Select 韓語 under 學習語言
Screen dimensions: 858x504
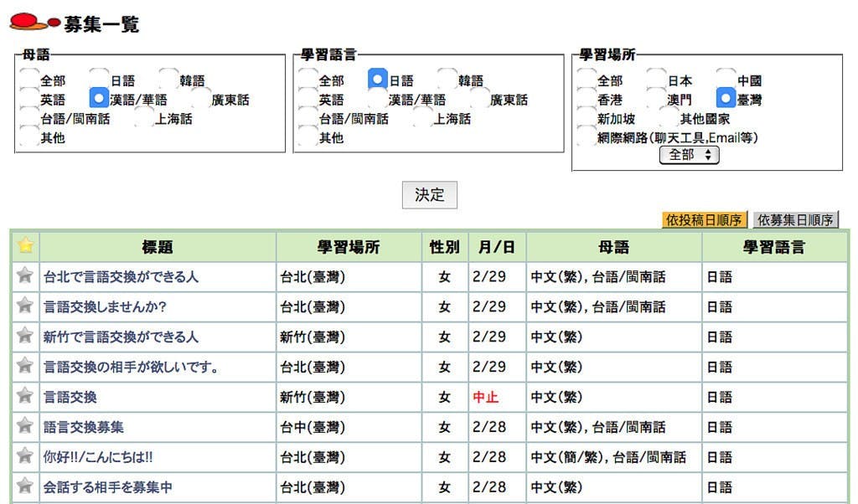click(447, 80)
